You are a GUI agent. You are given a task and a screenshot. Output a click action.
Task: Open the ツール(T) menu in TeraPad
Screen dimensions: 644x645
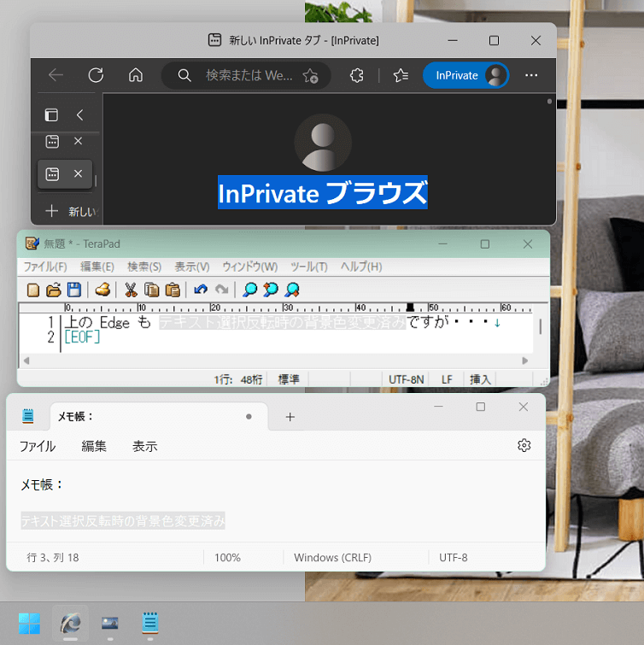309,267
